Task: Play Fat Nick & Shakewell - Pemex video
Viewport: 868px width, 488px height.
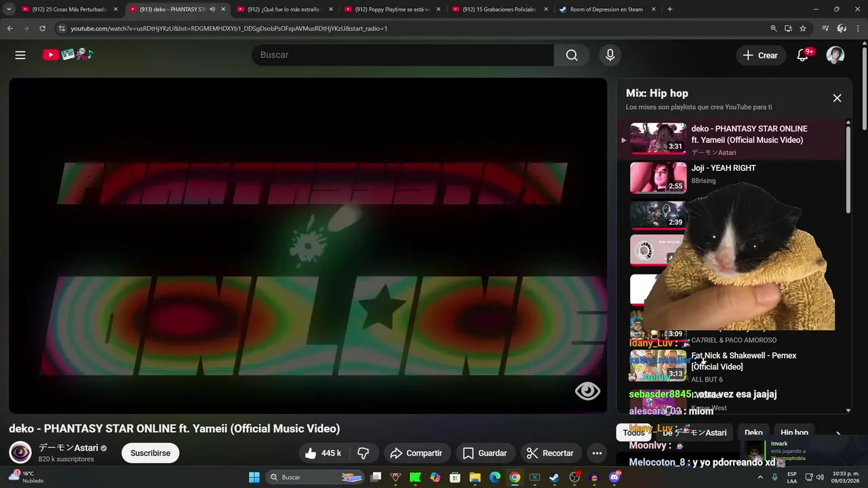Action: point(744,361)
